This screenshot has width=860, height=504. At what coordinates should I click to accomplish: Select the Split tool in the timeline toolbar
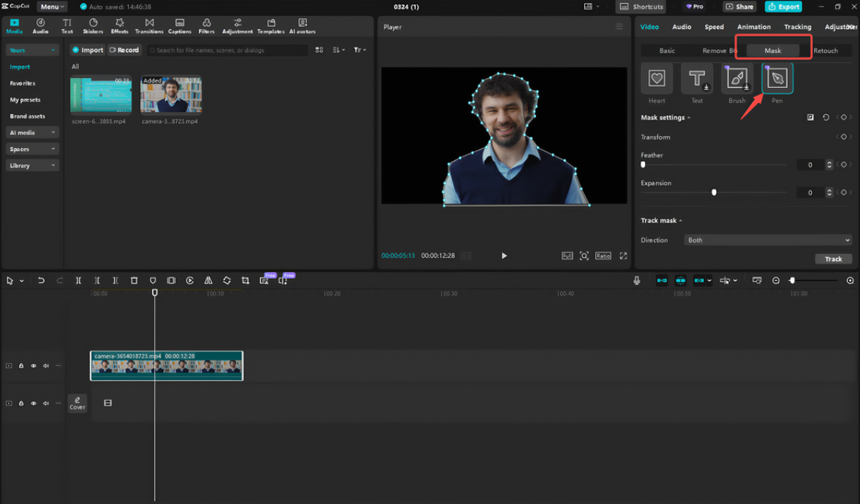(x=78, y=280)
